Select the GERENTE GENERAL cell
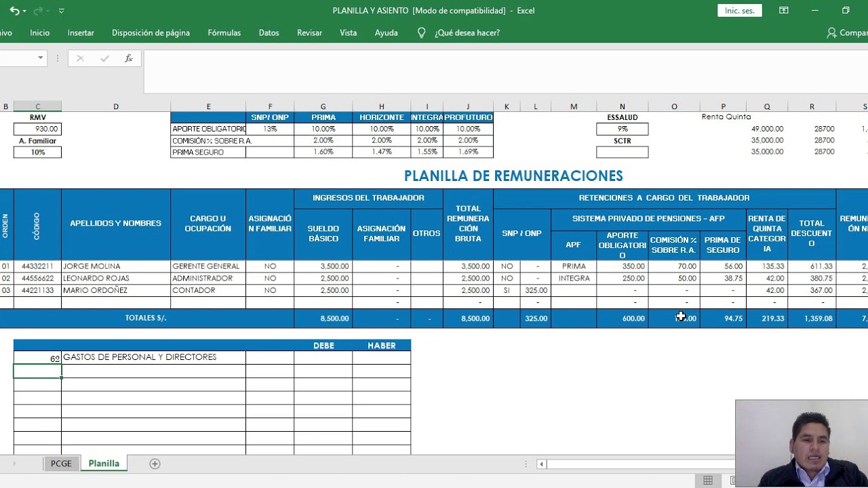Screen dimensions: 868x488 [208, 266]
